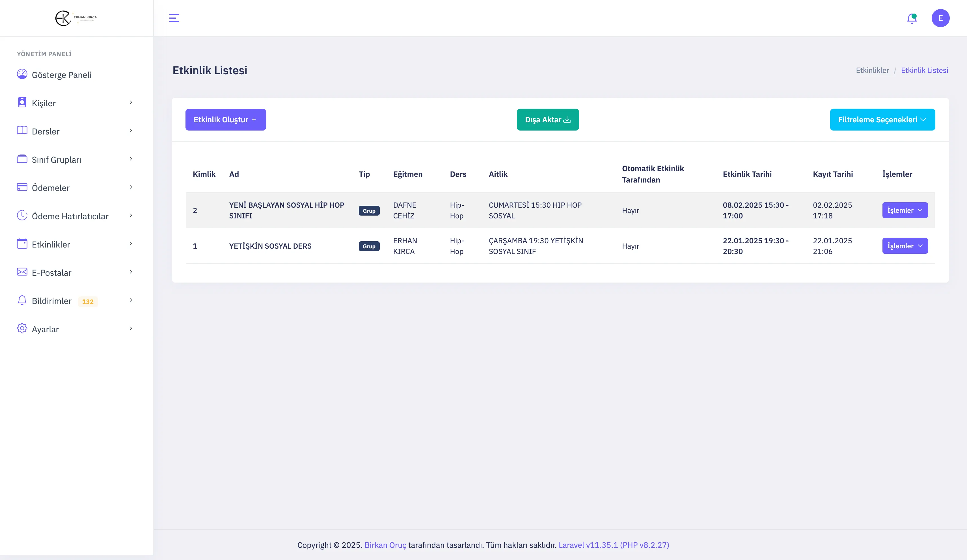Expand the Sınıf Grupları chevron
This screenshot has width=967, height=560.
131,159
